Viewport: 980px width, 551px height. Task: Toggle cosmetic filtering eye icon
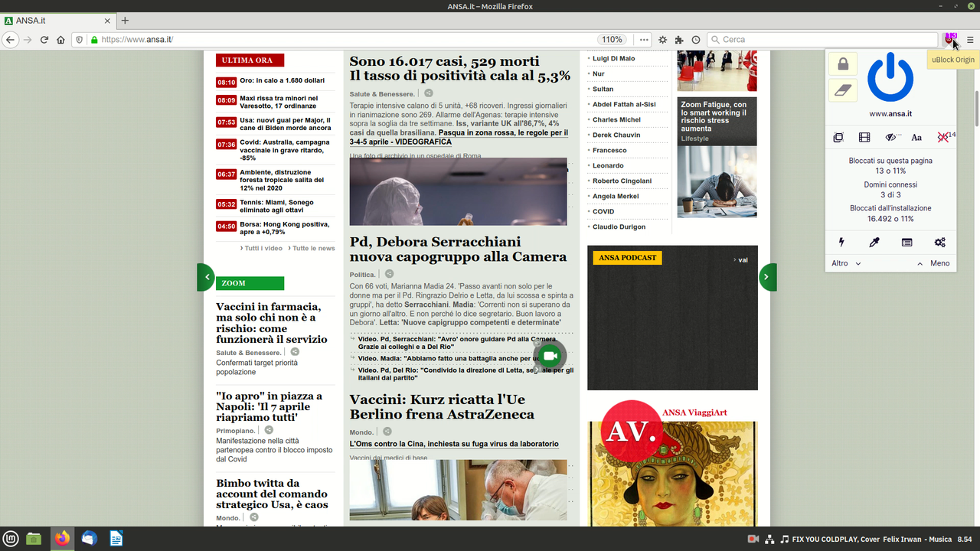(891, 137)
